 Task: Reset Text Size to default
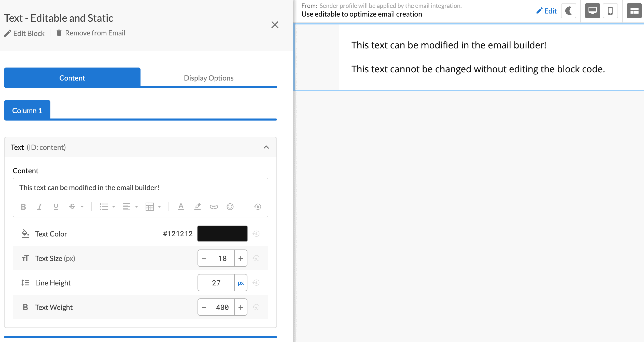point(256,258)
